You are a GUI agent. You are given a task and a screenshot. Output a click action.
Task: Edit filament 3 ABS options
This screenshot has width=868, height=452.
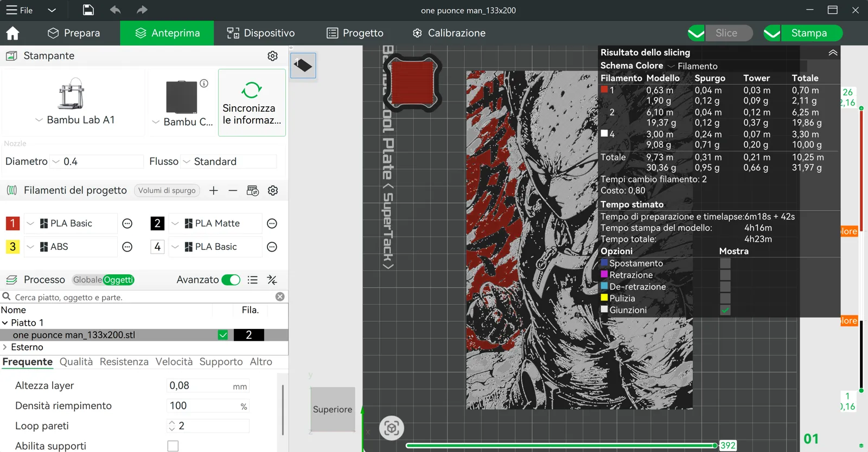(x=127, y=247)
